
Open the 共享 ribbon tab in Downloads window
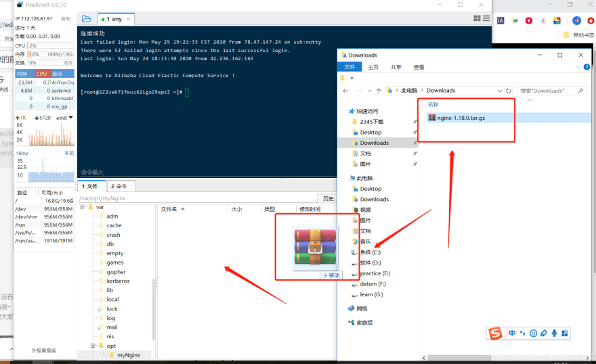point(396,67)
